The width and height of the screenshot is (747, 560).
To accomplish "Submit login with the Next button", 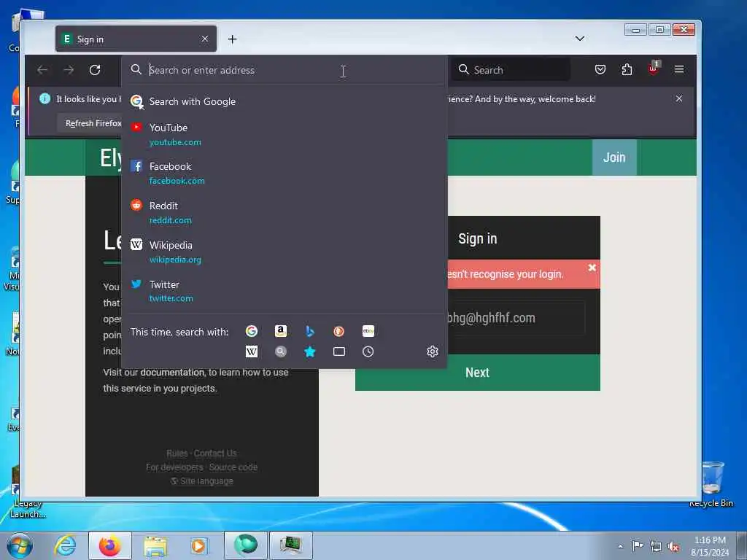I will tap(477, 373).
